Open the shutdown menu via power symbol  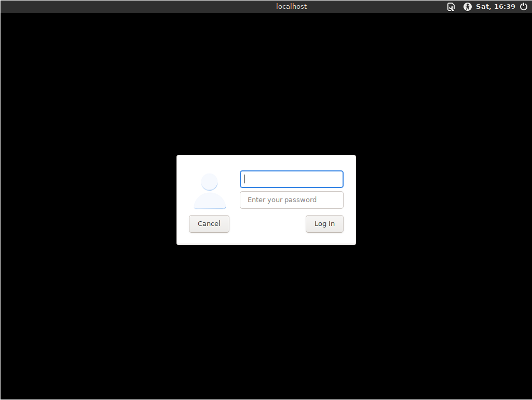(x=523, y=7)
